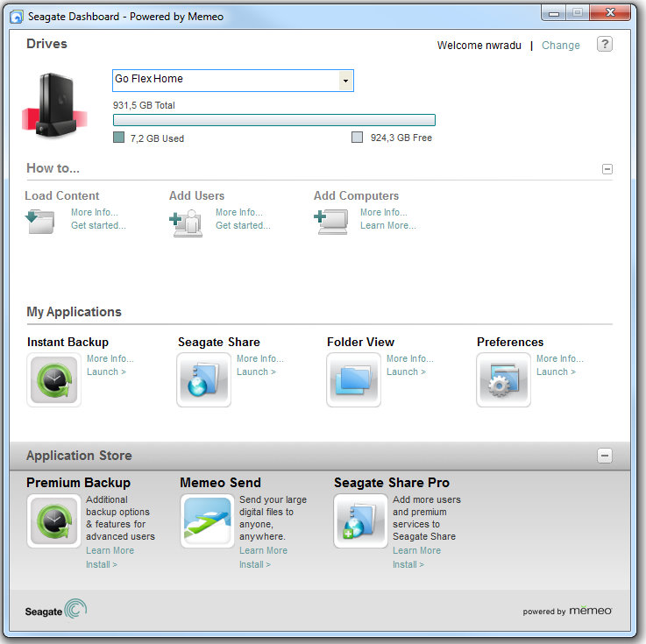Click the My Applications heading
Viewport: 646px width, 644px height.
point(75,312)
